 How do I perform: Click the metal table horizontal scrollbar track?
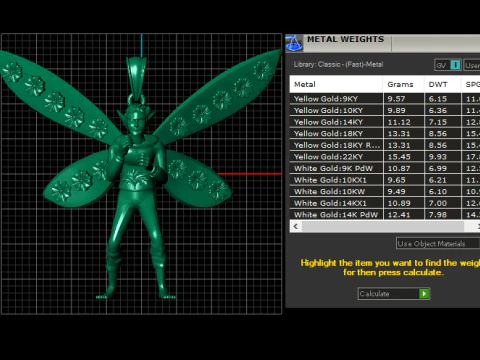click(383, 226)
